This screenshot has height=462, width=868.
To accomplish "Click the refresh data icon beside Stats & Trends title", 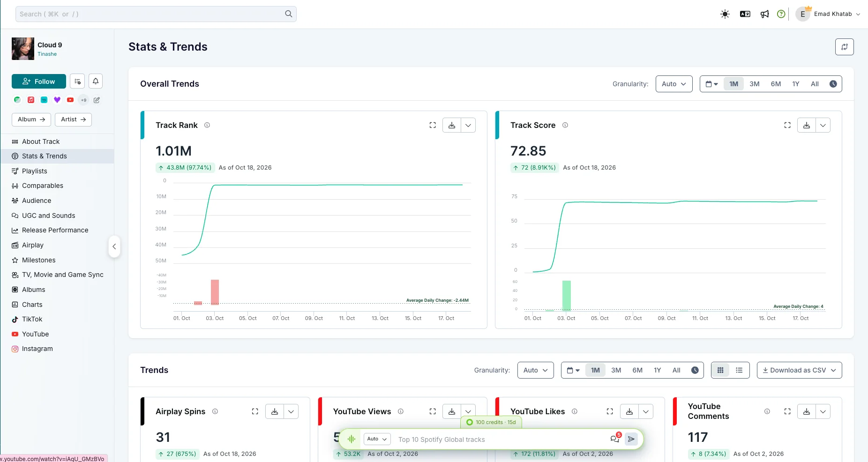I will 845,47.
